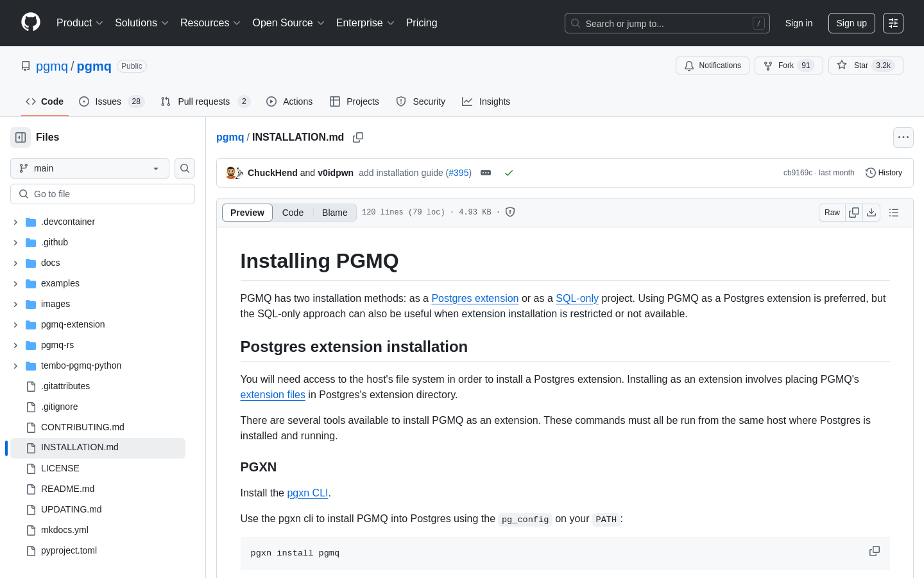Switch to the Actions tab
This screenshot has height=578, width=924.
(x=289, y=101)
